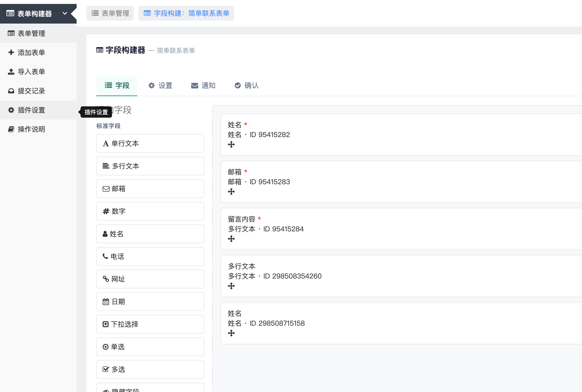
Task: Expand the 表单构建器 chevron dropdown
Action: pos(65,13)
